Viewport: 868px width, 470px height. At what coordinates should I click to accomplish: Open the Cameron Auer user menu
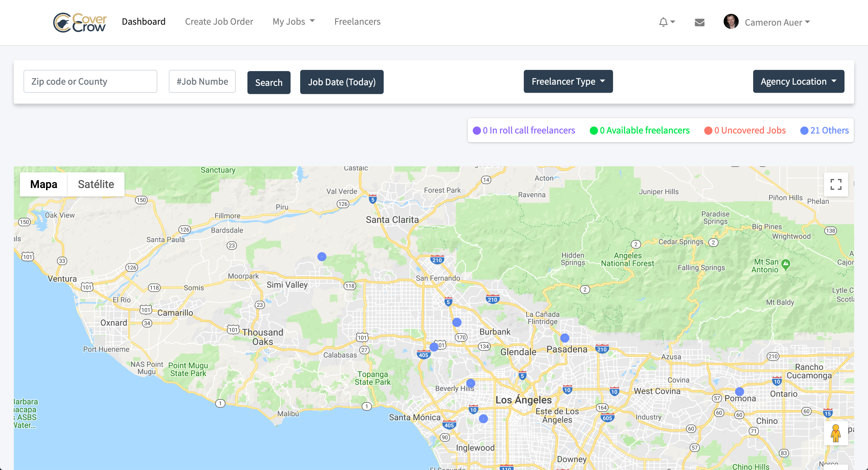[777, 22]
